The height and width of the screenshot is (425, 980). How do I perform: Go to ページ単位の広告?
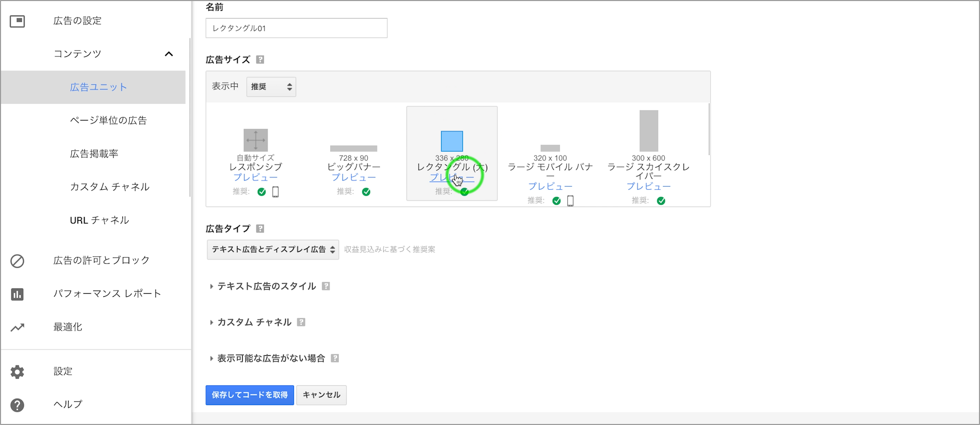point(108,120)
